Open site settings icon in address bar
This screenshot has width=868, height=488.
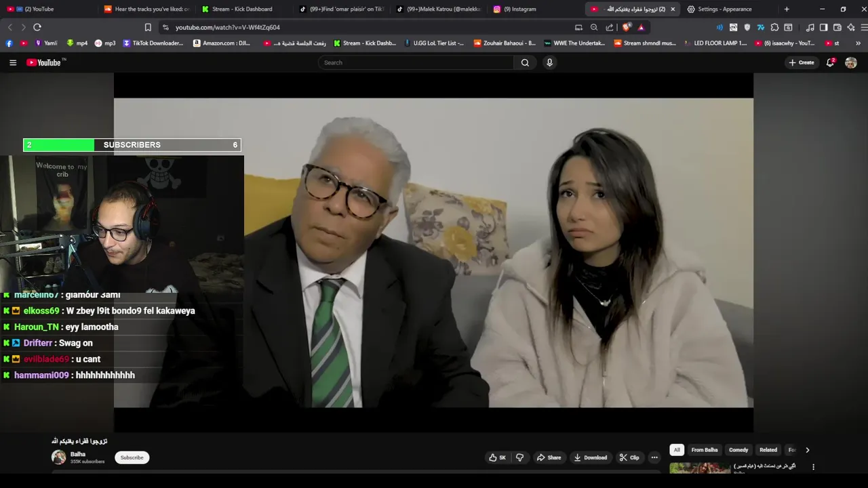pos(165,27)
